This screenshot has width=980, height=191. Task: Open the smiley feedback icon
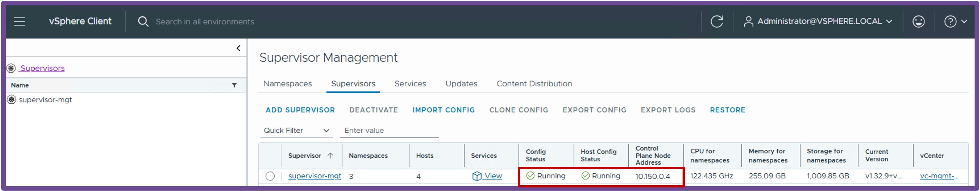tap(918, 22)
